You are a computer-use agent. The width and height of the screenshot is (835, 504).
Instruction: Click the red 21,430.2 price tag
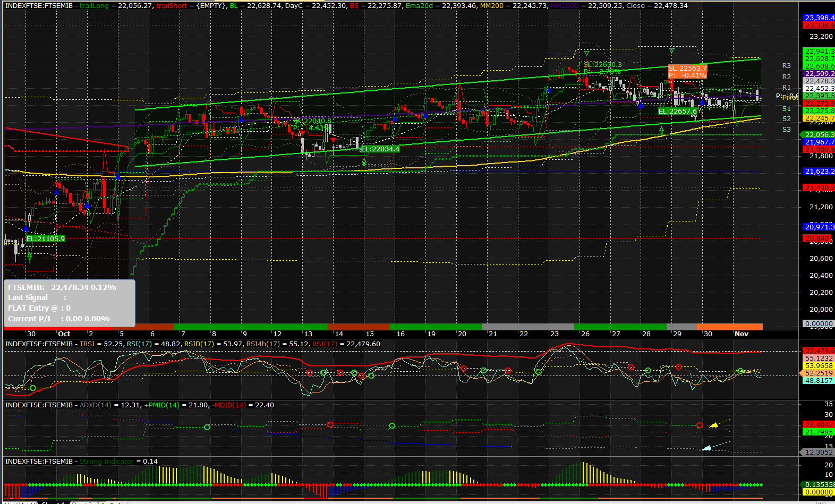(819, 187)
